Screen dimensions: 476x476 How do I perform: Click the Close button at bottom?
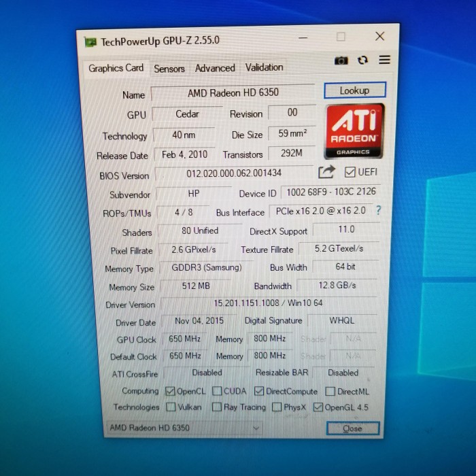point(352,428)
